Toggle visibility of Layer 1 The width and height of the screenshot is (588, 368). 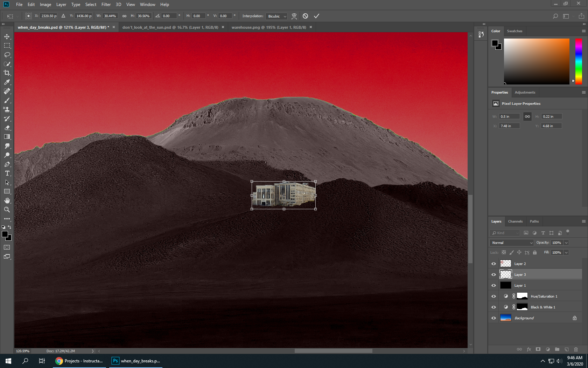pyautogui.click(x=493, y=286)
